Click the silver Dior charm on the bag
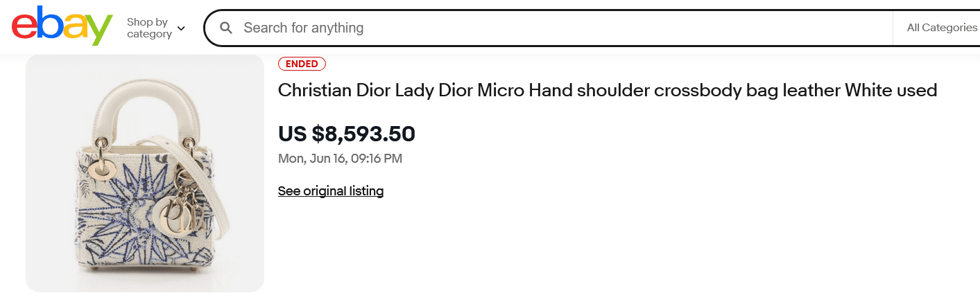 173,208
